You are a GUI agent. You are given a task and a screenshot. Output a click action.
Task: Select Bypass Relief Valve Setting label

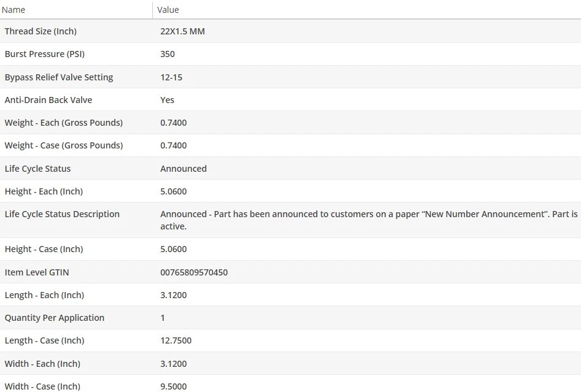tap(59, 77)
